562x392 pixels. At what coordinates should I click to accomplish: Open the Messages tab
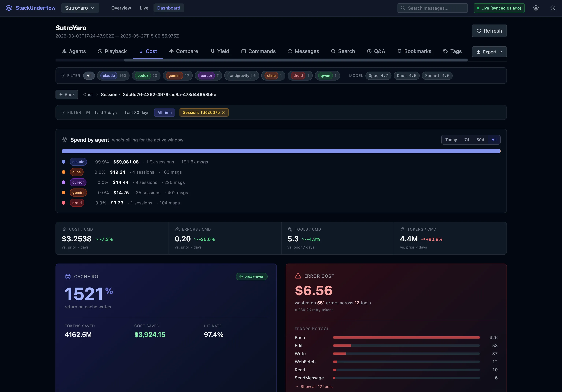[x=303, y=51]
